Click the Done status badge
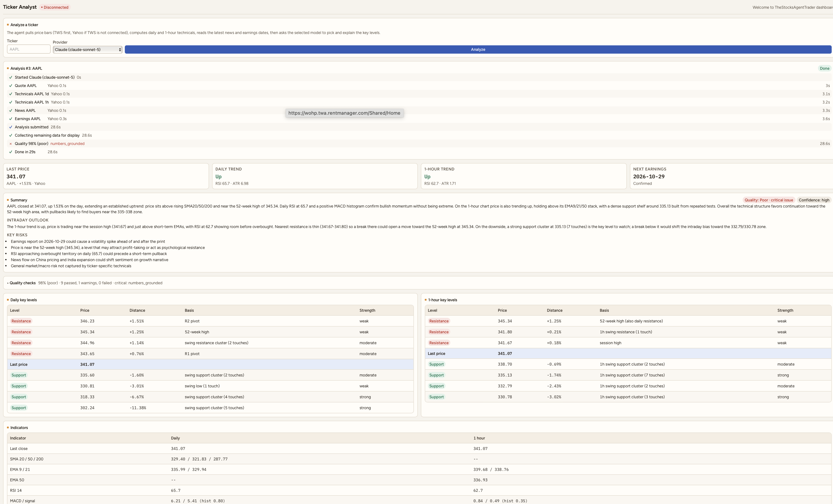The width and height of the screenshot is (833, 504). (x=824, y=69)
